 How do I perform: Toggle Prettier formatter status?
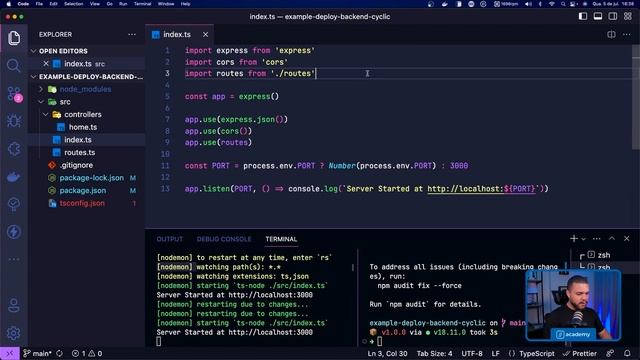(x=580, y=353)
